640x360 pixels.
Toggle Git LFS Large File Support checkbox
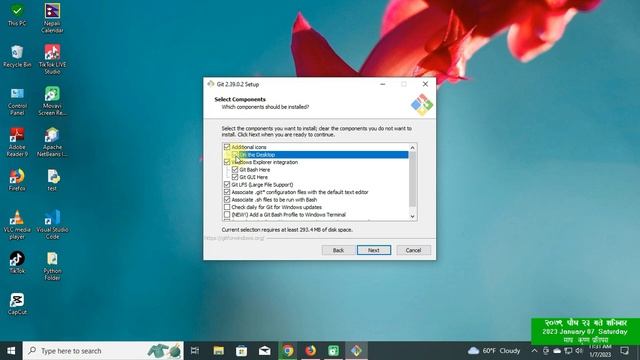click(227, 184)
